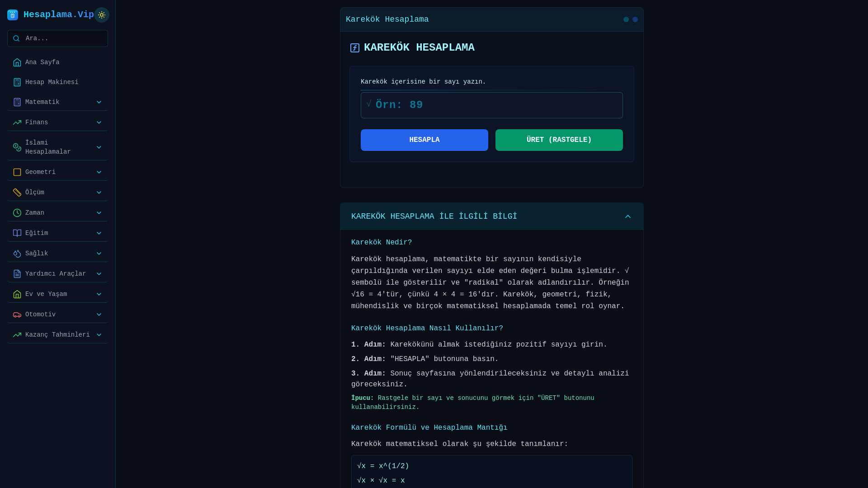Open Ana Sayfa menu item
The width and height of the screenshot is (868, 488).
coord(57,62)
